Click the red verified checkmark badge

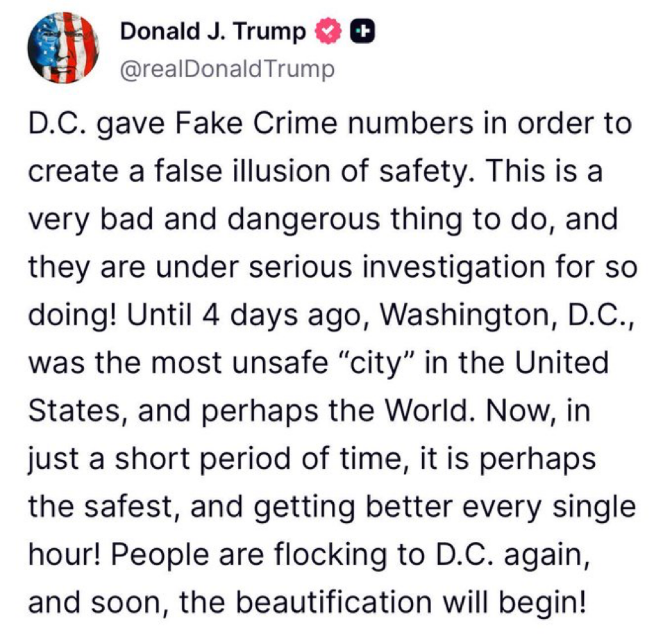[328, 31]
